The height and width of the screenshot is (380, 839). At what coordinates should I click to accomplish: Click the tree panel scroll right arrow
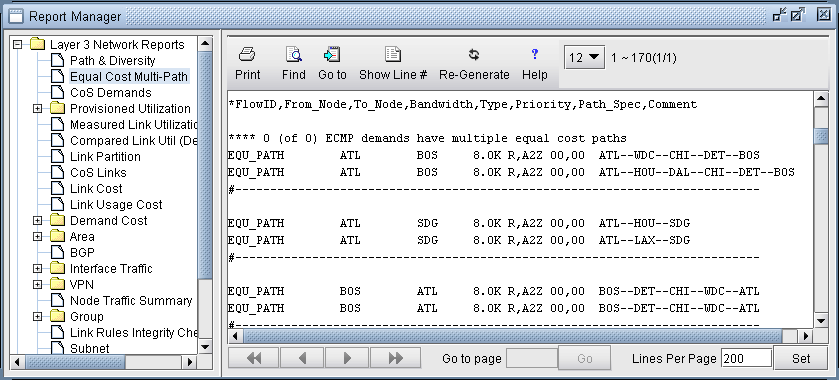(190, 362)
